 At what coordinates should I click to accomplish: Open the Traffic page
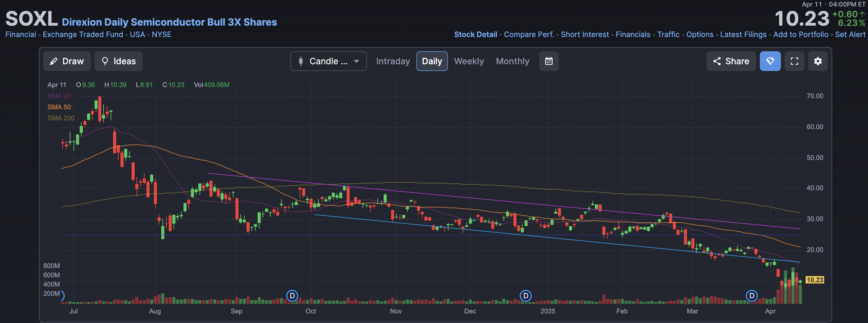(x=668, y=34)
